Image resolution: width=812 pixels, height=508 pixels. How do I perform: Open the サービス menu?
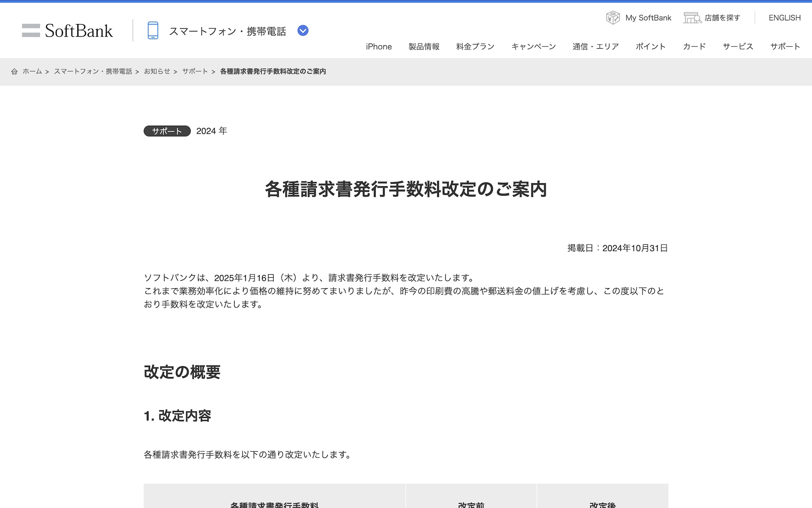(738, 47)
